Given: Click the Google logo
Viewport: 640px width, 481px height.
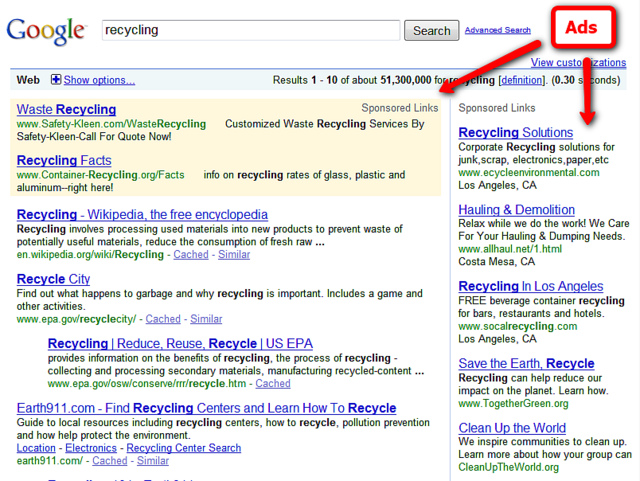Looking at the screenshot, I should pos(46,31).
